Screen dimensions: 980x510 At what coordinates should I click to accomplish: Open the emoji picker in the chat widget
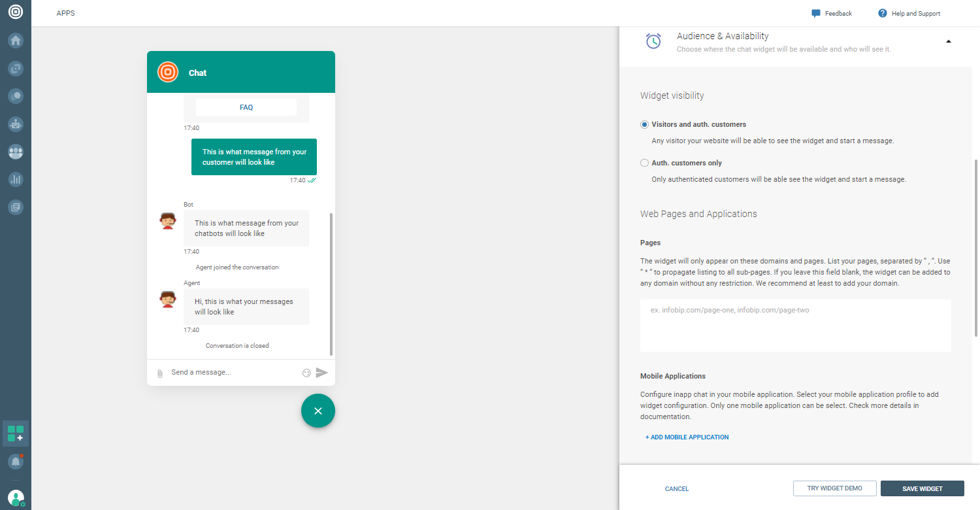tap(306, 372)
